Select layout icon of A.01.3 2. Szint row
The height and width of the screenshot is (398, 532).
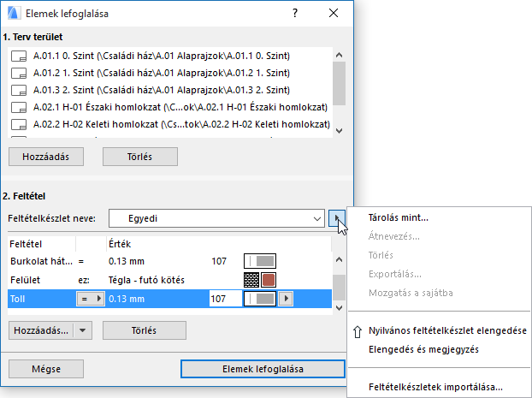click(x=19, y=91)
